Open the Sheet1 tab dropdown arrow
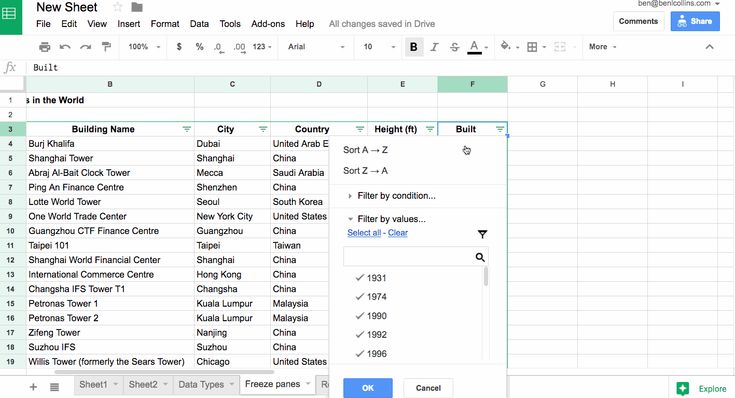 [x=116, y=385]
